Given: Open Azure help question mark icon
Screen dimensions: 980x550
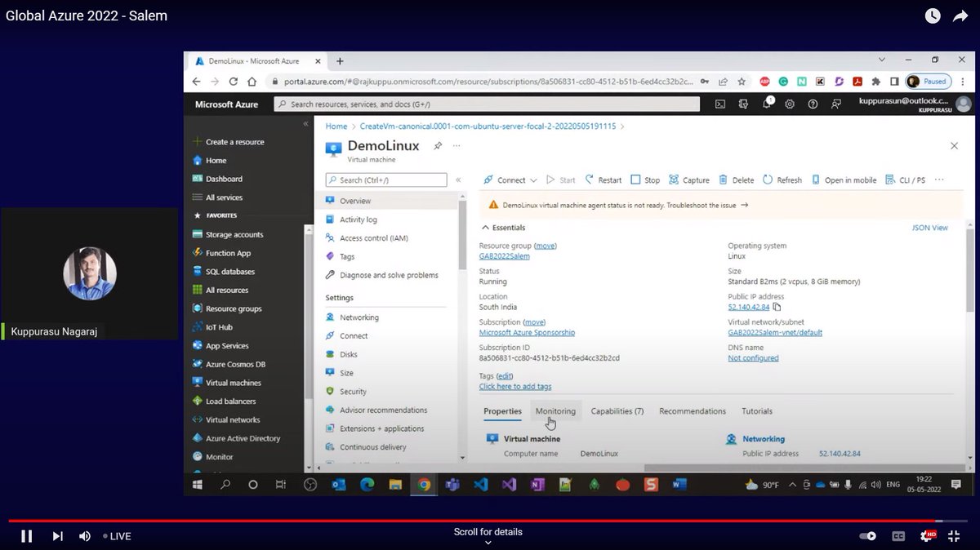Looking at the screenshot, I should pyautogui.click(x=813, y=104).
